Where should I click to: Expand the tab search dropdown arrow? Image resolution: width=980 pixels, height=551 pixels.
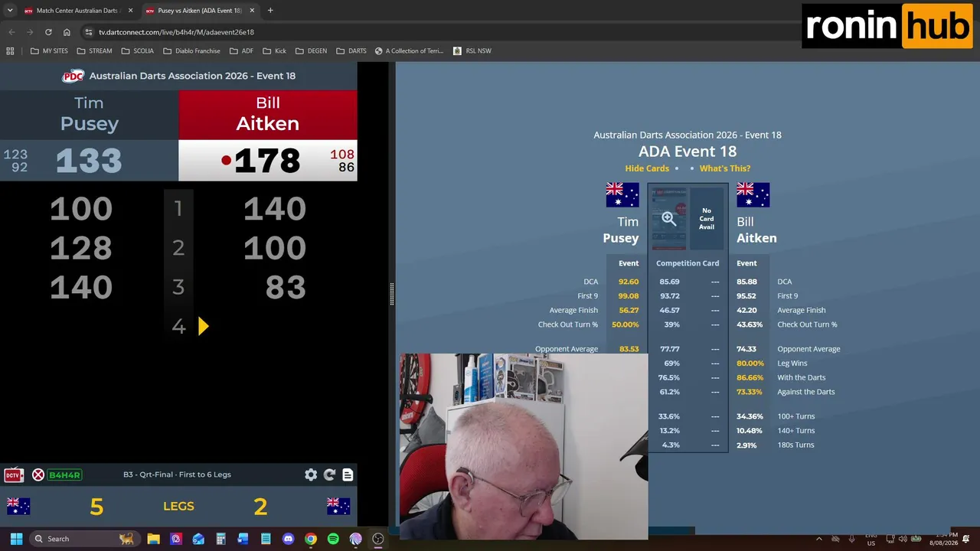(x=10, y=11)
